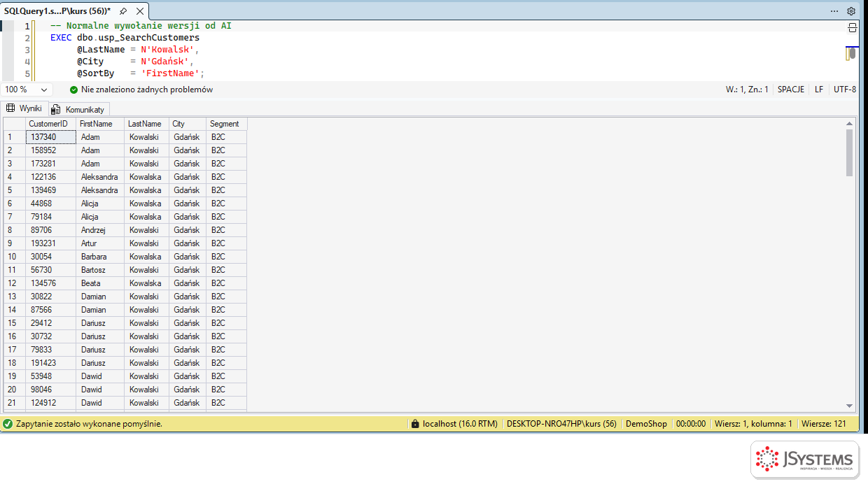The width and height of the screenshot is (868, 484).
Task: Switch to the Komunikaty tab
Action: (78, 109)
